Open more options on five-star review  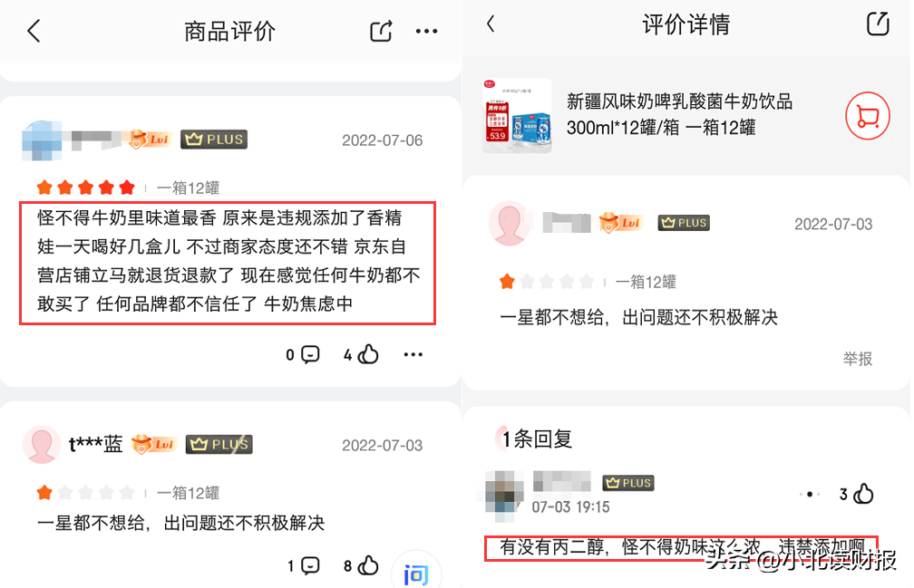coord(413,354)
